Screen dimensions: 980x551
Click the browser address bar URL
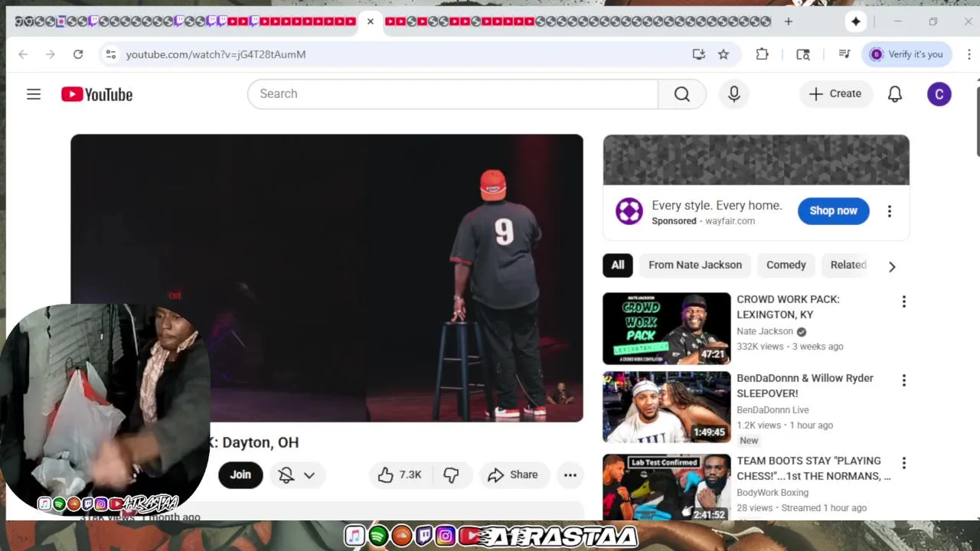[x=216, y=54]
